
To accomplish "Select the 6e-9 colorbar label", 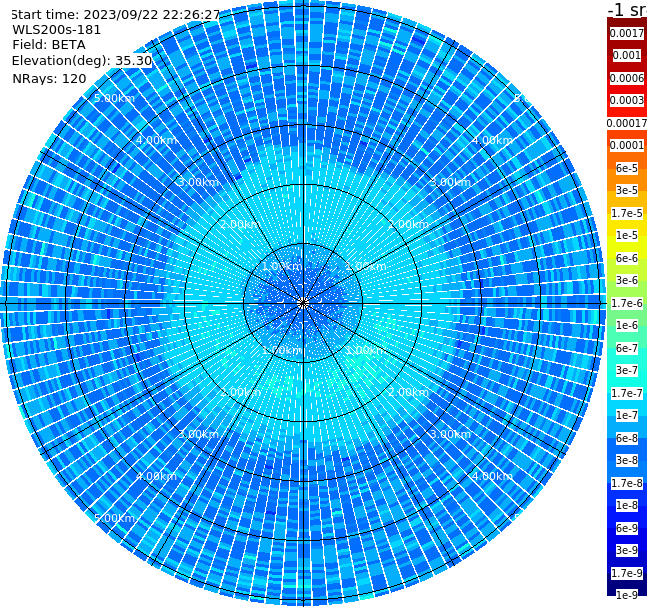I will 627,528.
